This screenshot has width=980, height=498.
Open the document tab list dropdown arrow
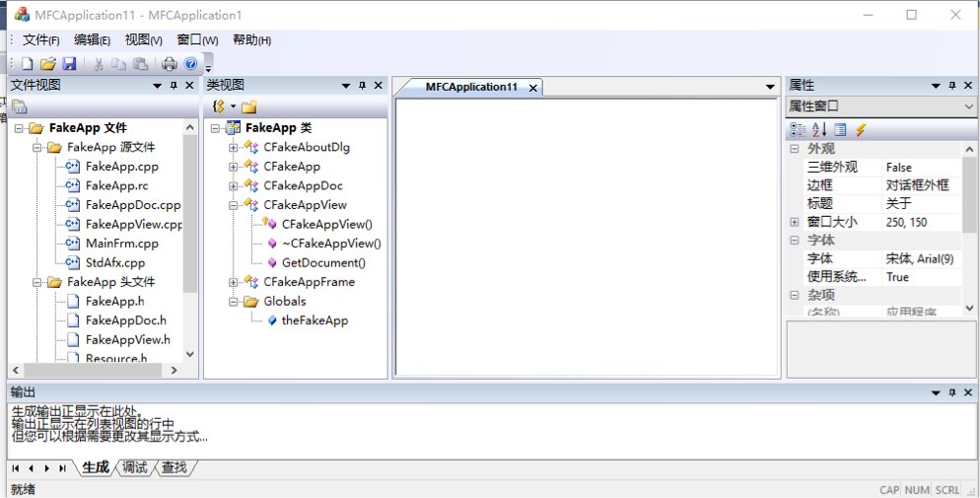(x=771, y=88)
